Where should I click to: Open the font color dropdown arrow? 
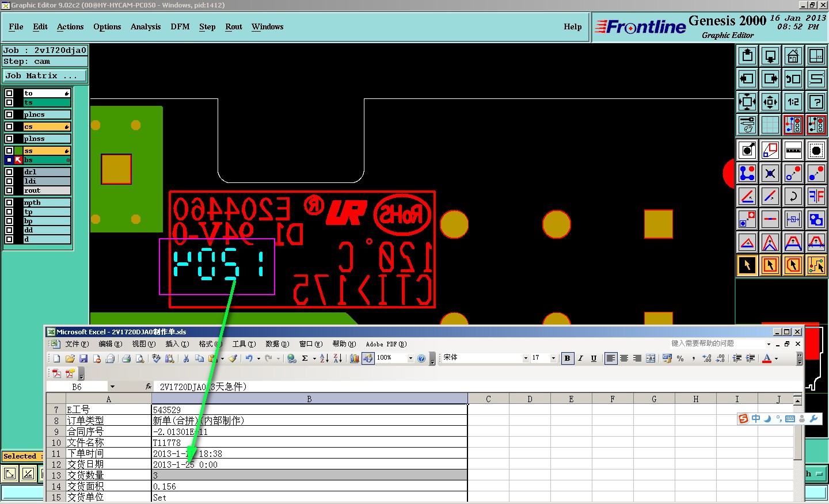(776, 358)
